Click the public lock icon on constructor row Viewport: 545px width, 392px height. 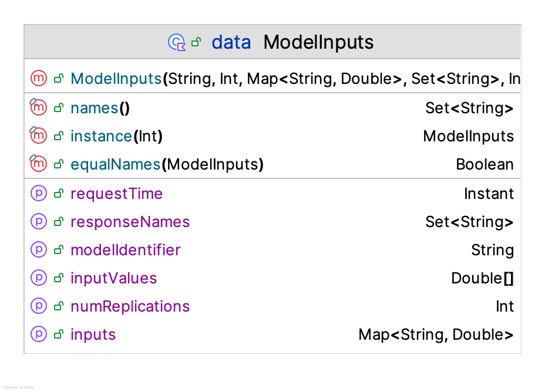pyautogui.click(x=59, y=79)
